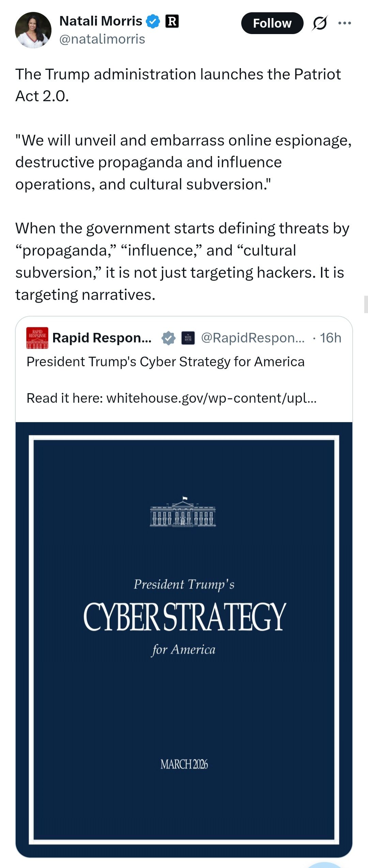The height and width of the screenshot is (868, 368).
Task: Click the "Patriot Act 2.0" opening sentence
Action: [x=178, y=85]
